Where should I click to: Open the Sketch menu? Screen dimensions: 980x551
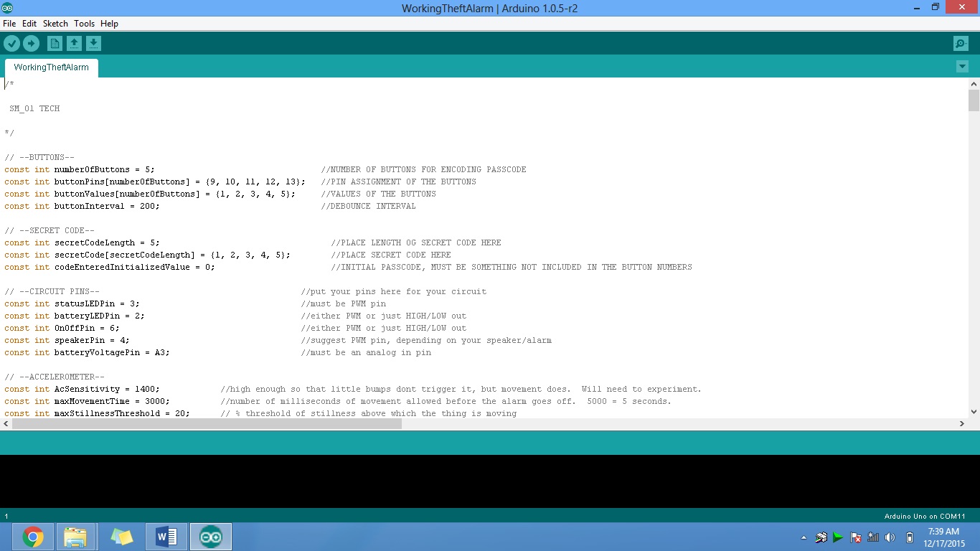coord(55,24)
